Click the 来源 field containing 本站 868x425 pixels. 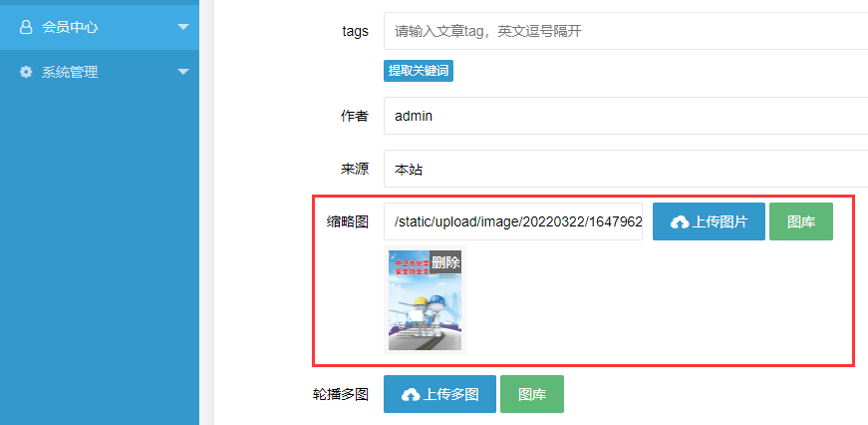(x=626, y=169)
